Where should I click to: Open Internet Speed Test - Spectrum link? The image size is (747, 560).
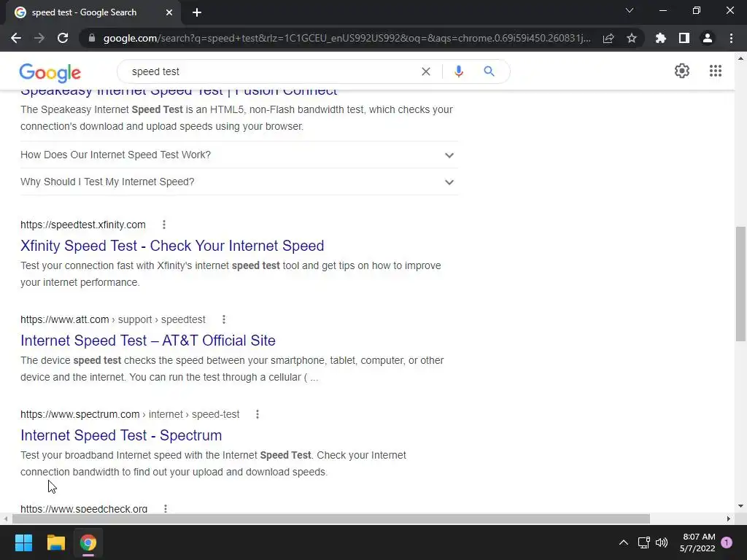(121, 435)
